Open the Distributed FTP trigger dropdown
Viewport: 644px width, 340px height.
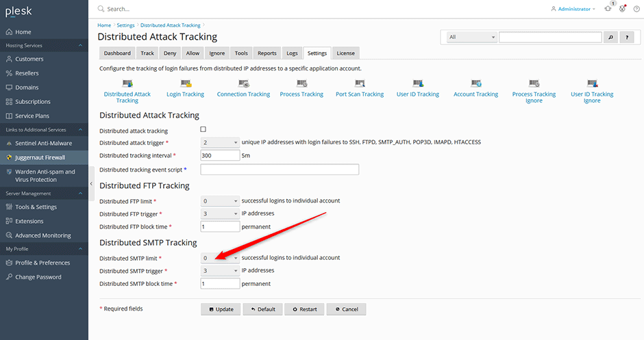click(220, 213)
